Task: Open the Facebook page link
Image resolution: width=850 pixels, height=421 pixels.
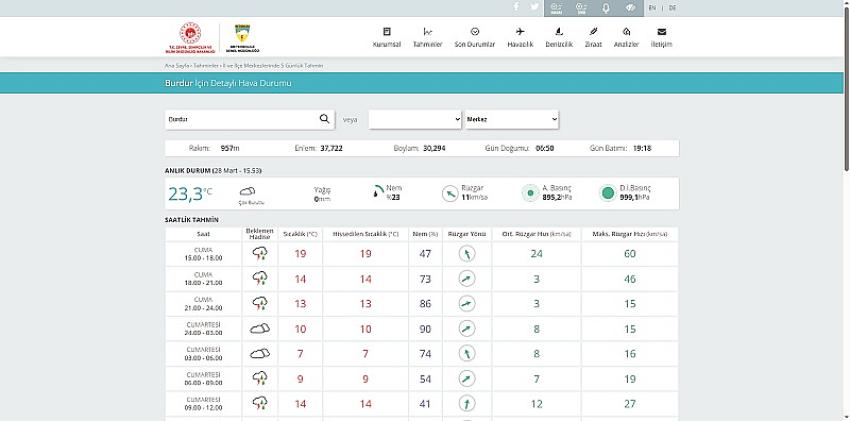Action: click(x=516, y=7)
